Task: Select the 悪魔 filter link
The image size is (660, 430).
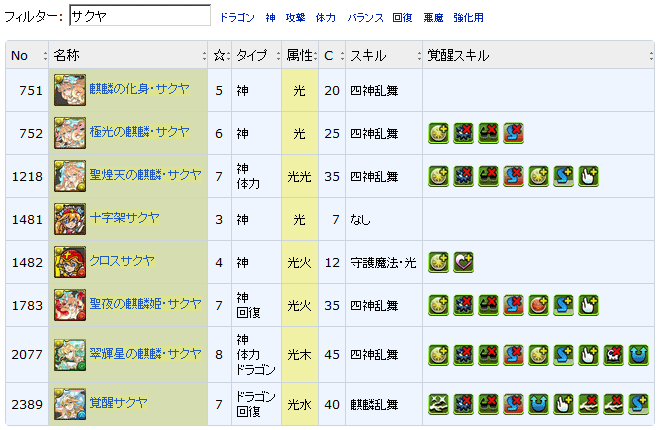Action: (432, 18)
